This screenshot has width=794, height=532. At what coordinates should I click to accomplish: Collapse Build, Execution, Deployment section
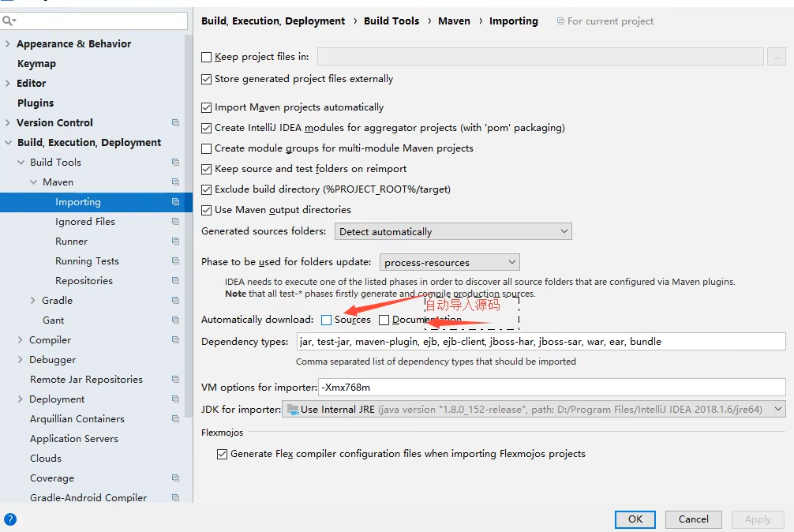(x=8, y=143)
